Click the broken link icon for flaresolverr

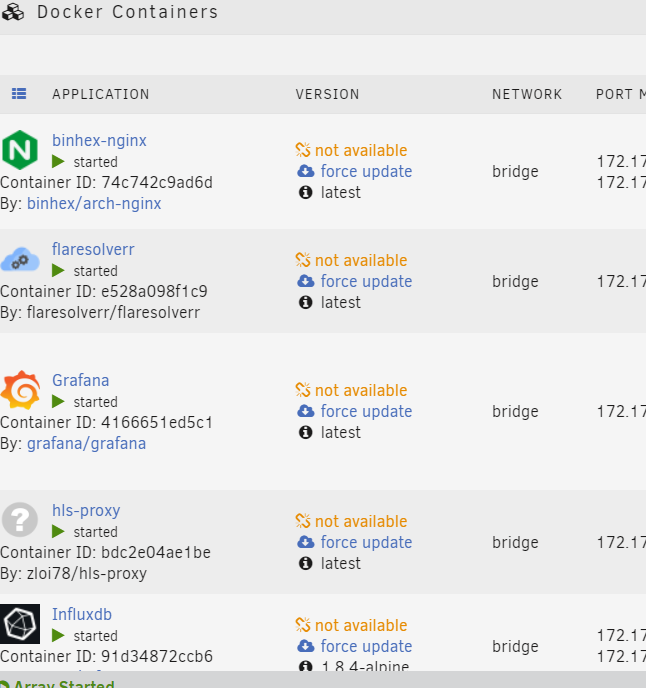(x=303, y=260)
